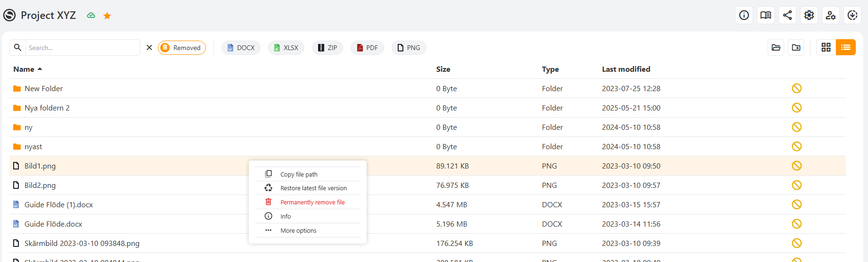Select Copy file path in context menu
Screen dimensions: 868x262
tap(308, 174)
